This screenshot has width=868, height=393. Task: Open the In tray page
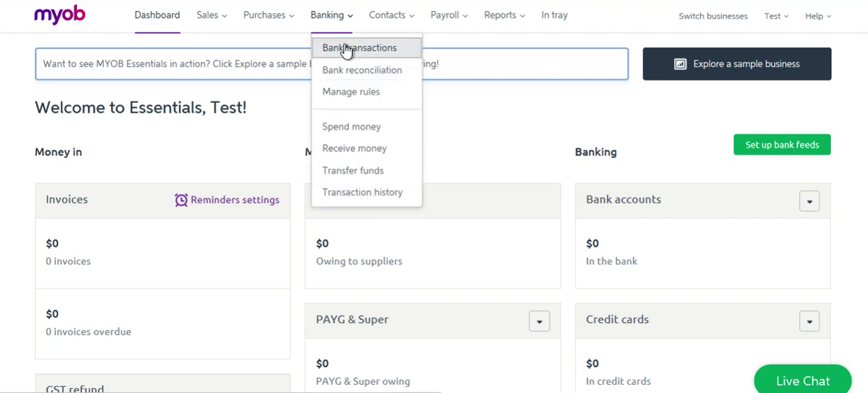click(555, 16)
